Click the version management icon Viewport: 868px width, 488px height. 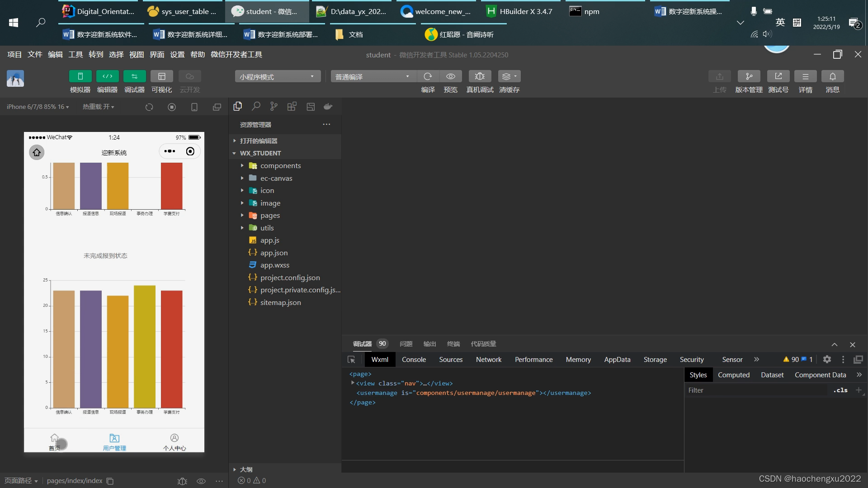(x=748, y=75)
